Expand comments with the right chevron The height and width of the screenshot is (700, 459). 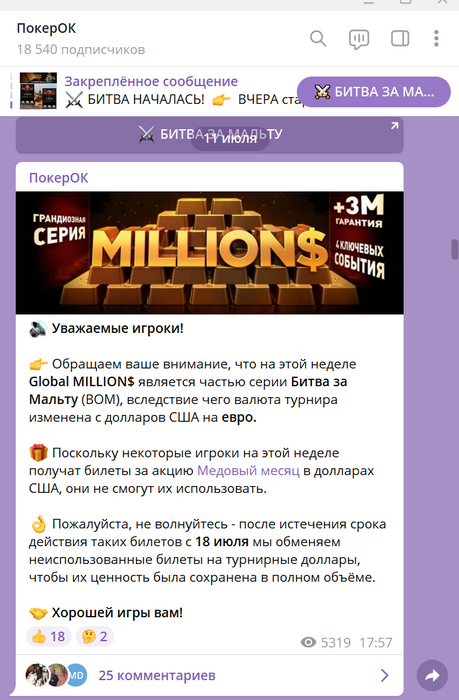click(x=385, y=675)
